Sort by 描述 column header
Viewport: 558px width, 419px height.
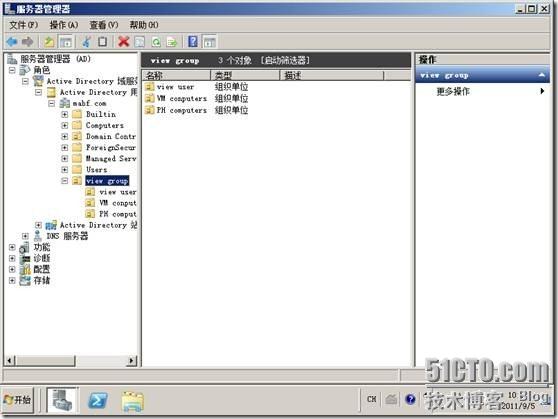click(x=332, y=75)
